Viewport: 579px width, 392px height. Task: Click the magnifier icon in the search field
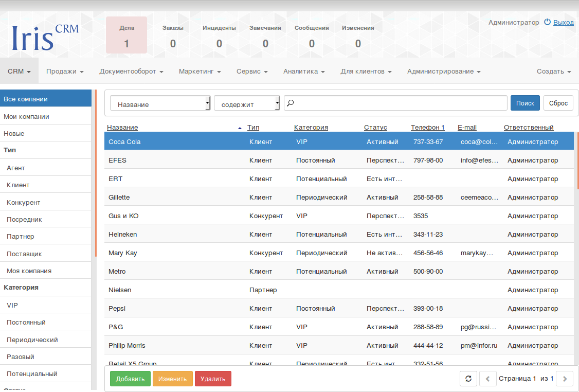(x=291, y=103)
